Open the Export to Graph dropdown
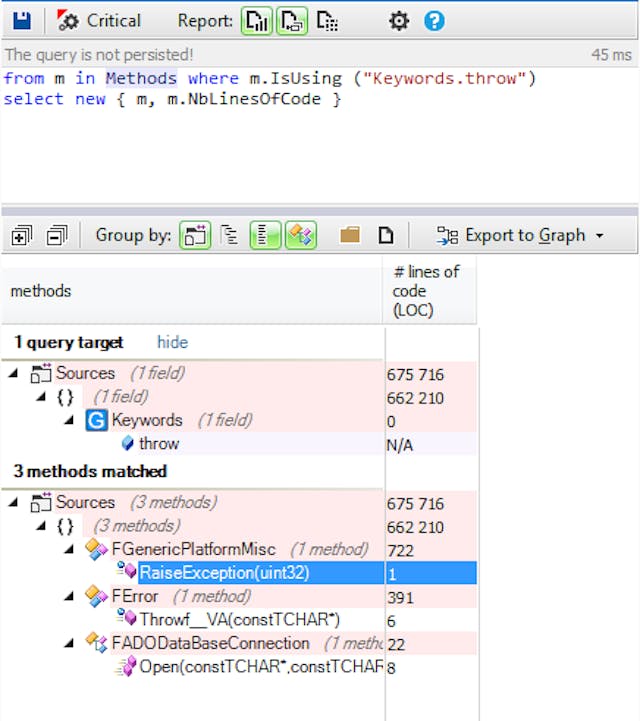This screenshot has height=721, width=640. point(520,235)
